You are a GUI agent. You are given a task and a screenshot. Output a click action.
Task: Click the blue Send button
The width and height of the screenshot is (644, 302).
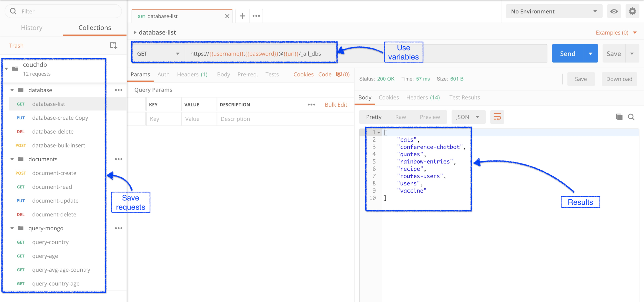567,54
